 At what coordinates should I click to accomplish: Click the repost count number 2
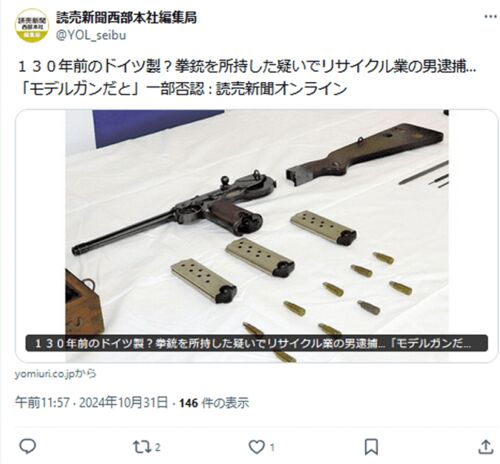pos(158,447)
